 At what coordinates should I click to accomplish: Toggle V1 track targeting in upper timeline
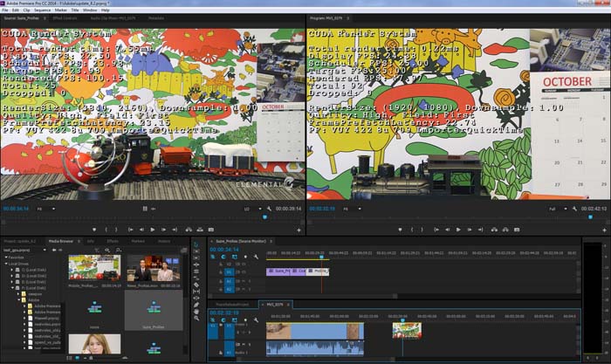click(229, 272)
